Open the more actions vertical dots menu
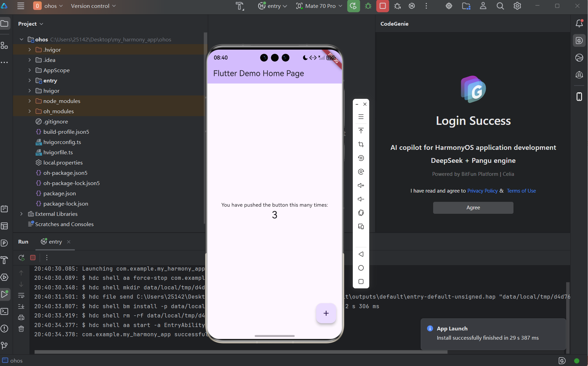This screenshot has width=588, height=366. tap(426, 6)
